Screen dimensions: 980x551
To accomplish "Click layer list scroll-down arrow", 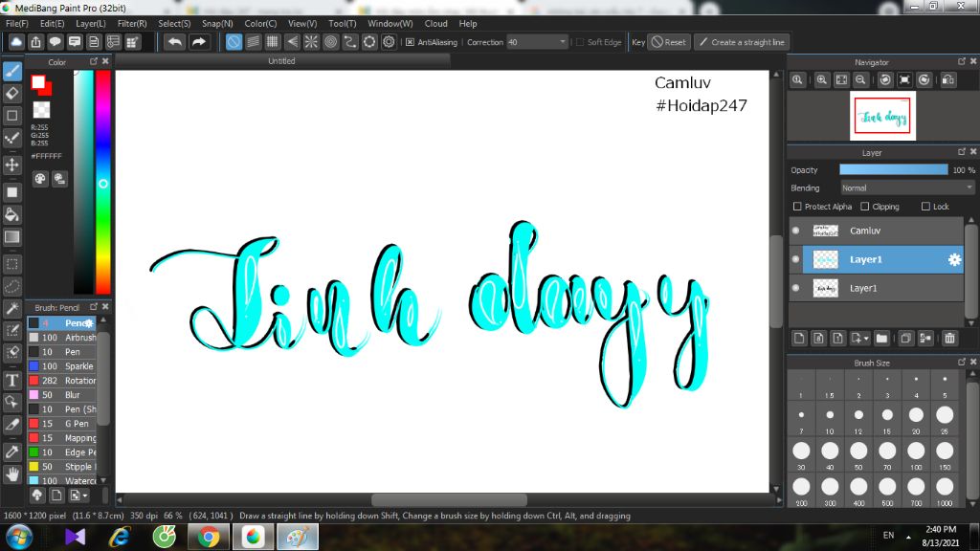I will (x=970, y=323).
